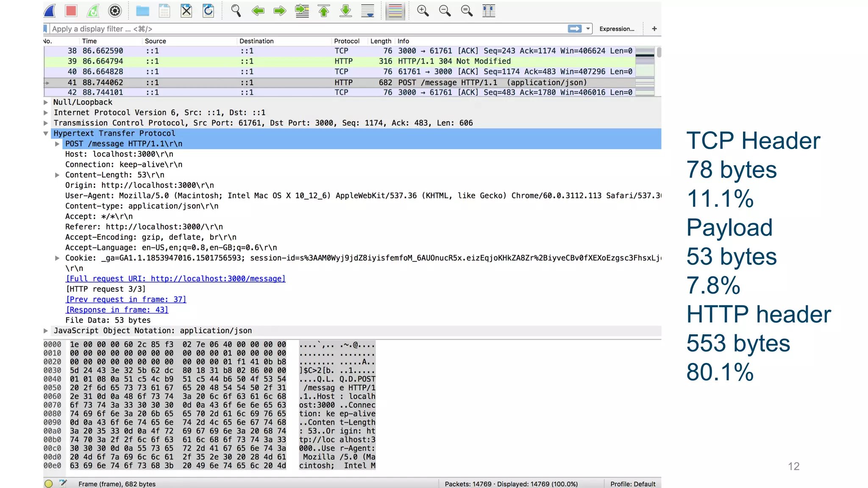Reload the capture file
The height and width of the screenshot is (488, 868).
208,11
